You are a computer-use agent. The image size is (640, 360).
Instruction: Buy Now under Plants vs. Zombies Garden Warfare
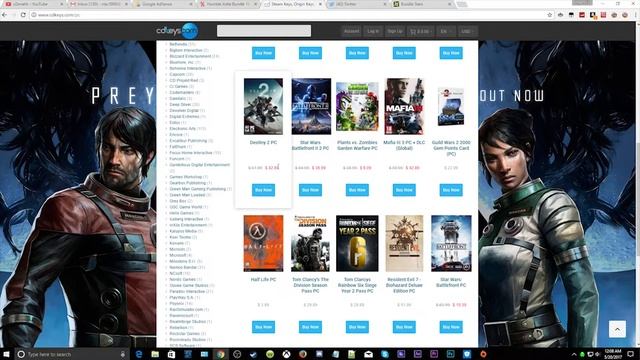pyautogui.click(x=357, y=190)
